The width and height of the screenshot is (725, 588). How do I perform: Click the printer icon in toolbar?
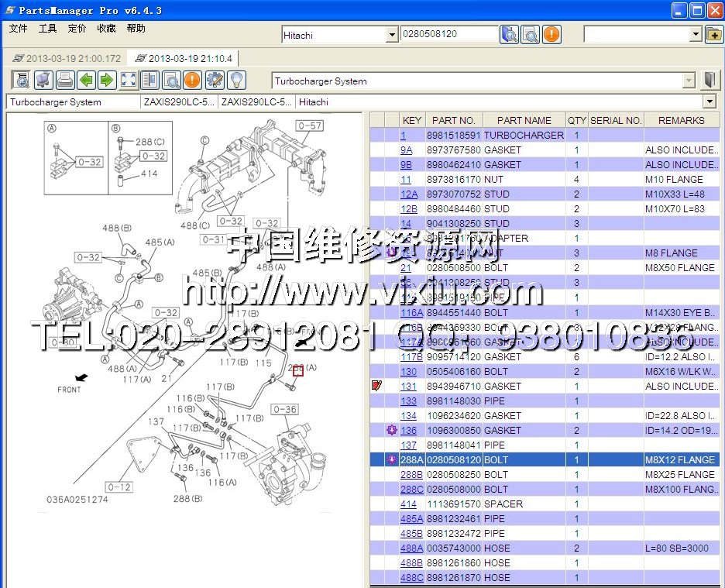click(x=65, y=80)
